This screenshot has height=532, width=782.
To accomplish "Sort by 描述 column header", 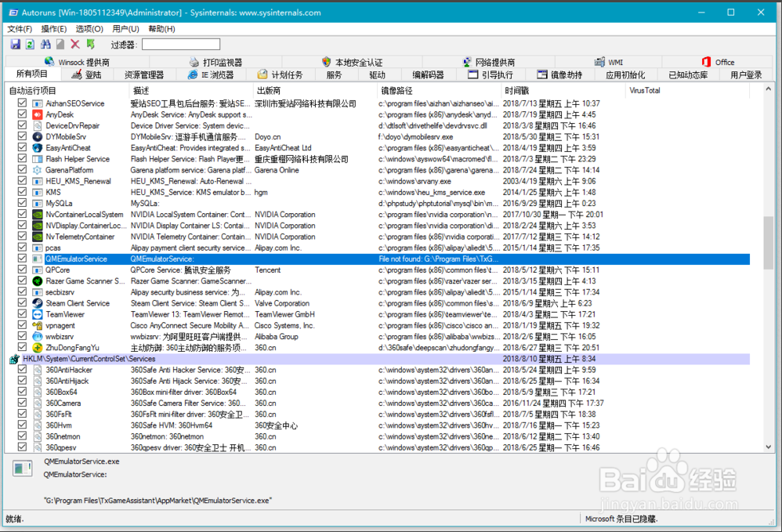I will pos(191,91).
